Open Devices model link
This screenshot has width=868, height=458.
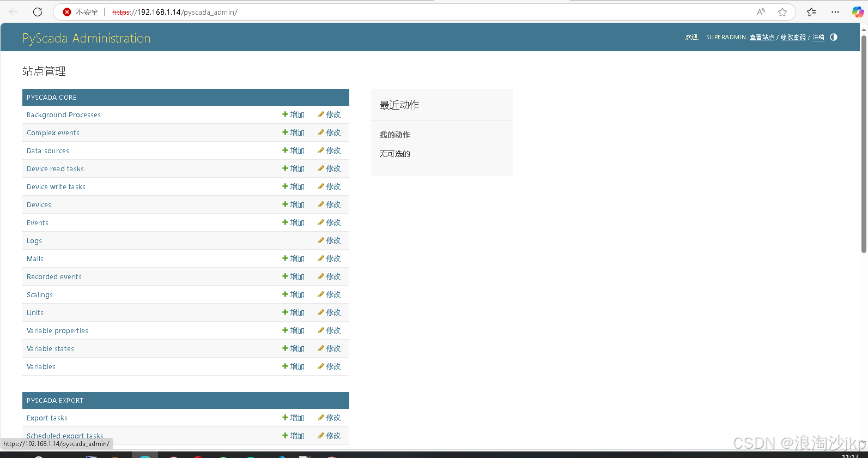tap(39, 204)
